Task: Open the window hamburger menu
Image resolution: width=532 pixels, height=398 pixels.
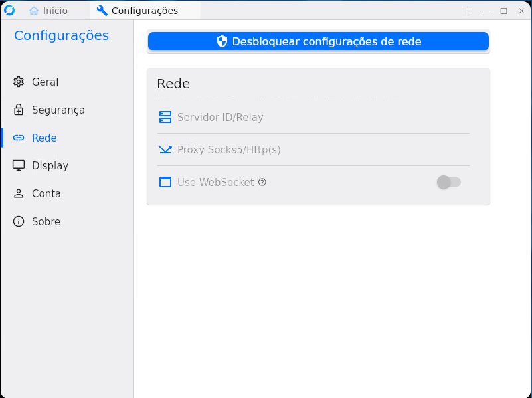Action: pyautogui.click(x=468, y=11)
